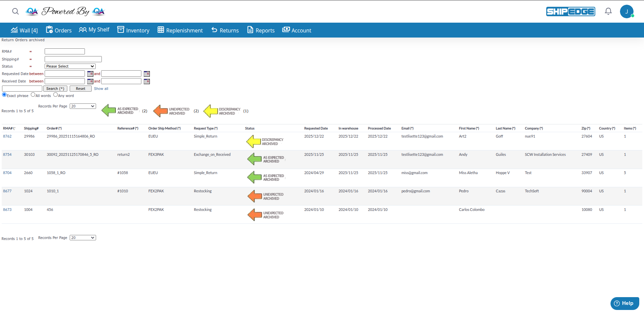The width and height of the screenshot is (644, 312).
Task: Select the All words radio option
Action: [33, 95]
